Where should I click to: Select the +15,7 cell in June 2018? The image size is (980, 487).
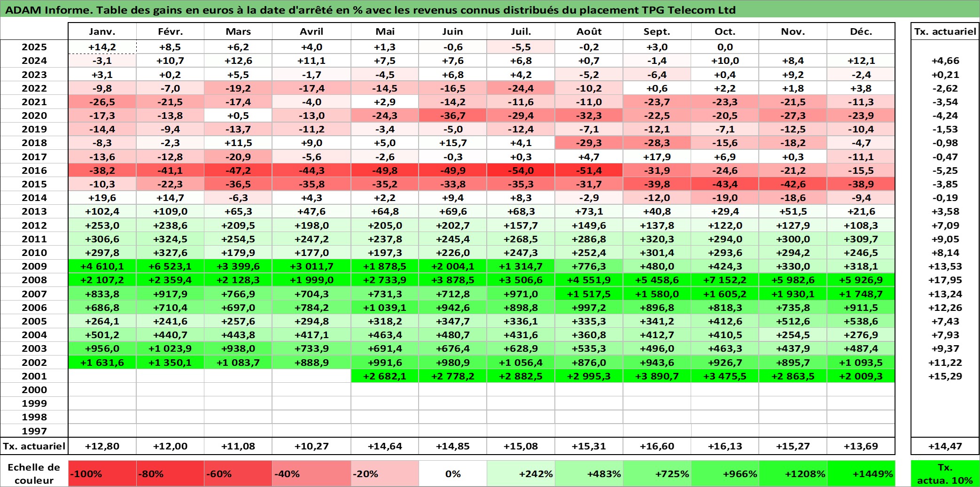[453, 143]
